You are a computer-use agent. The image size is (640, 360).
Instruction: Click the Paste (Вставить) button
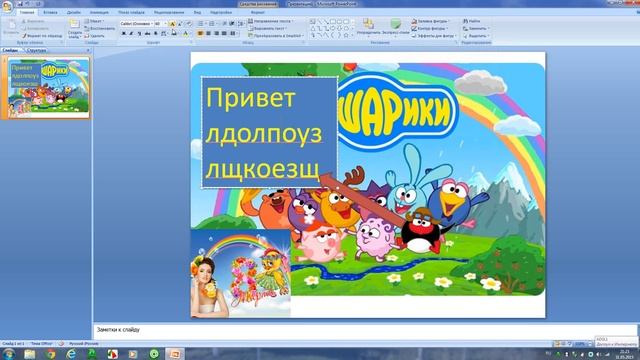[11, 28]
